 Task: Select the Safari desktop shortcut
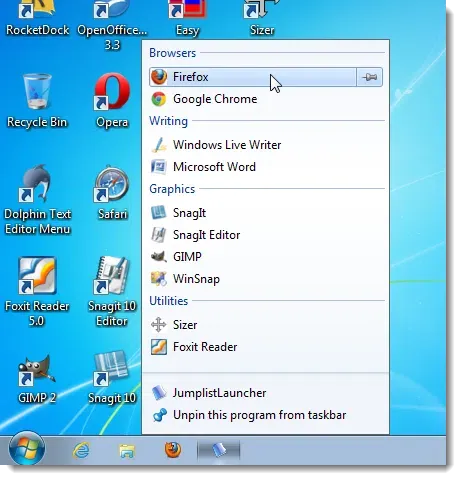[x=112, y=193]
